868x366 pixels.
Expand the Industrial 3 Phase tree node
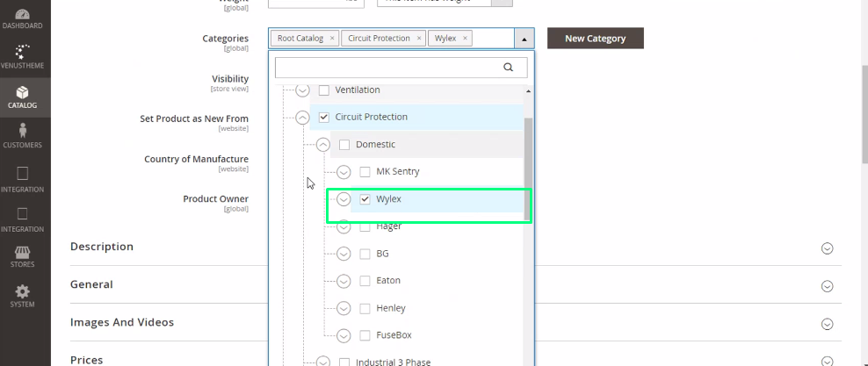[322, 362]
